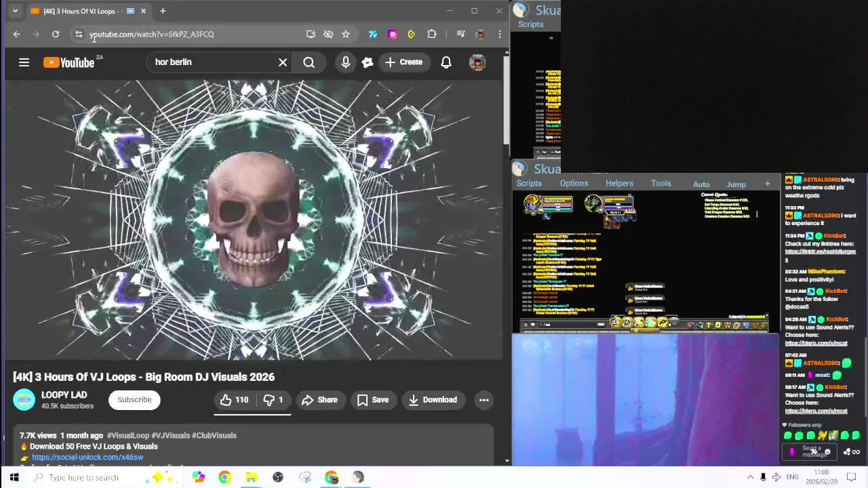Open Jump menu in Skua window
868x488 pixels.
(x=736, y=184)
